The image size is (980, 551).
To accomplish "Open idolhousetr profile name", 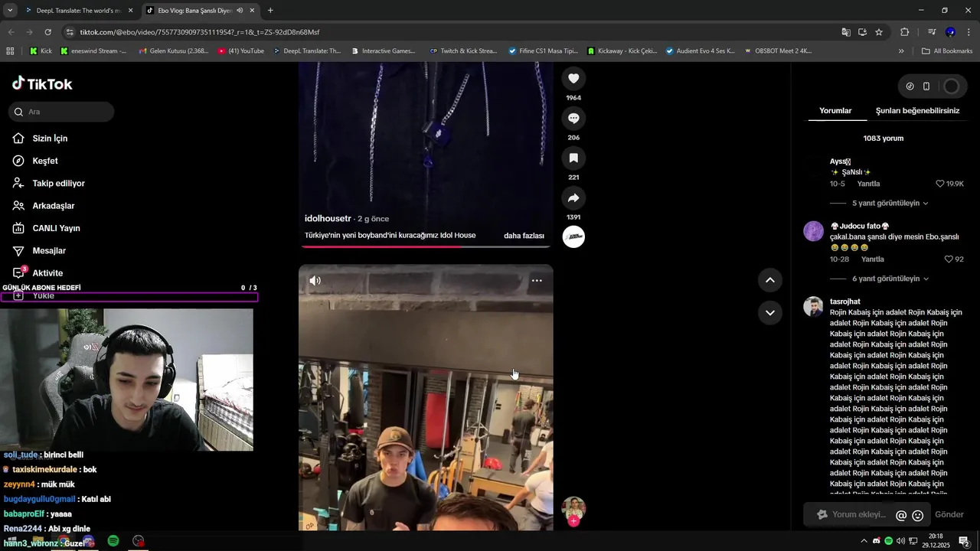I will pos(328,219).
